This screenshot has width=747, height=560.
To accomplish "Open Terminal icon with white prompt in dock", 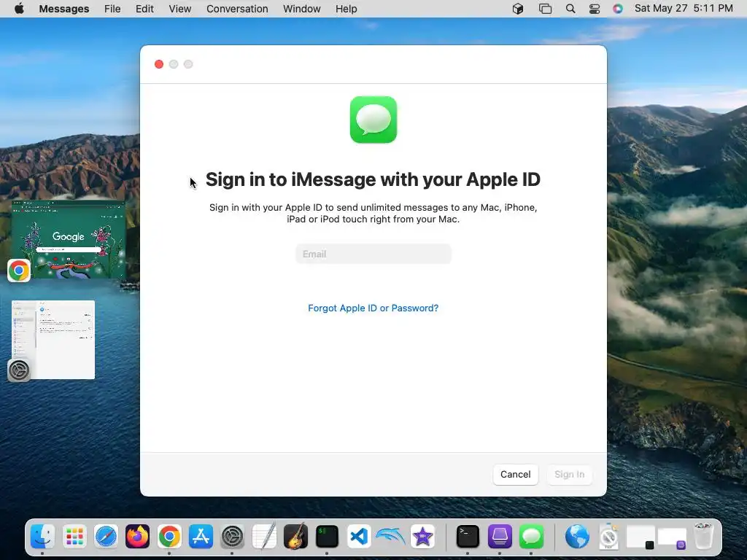I will [x=468, y=537].
